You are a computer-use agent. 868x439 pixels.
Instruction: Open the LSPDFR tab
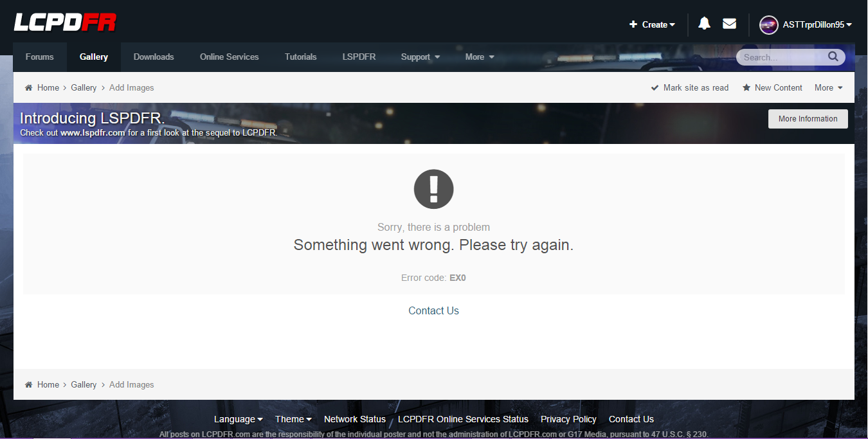click(359, 57)
